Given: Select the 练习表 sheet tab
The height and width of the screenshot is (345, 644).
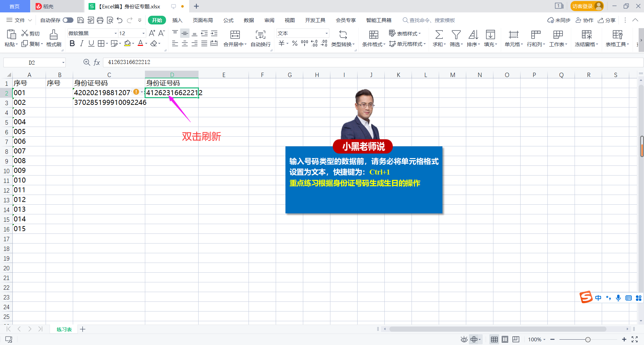Looking at the screenshot, I should pos(63,329).
